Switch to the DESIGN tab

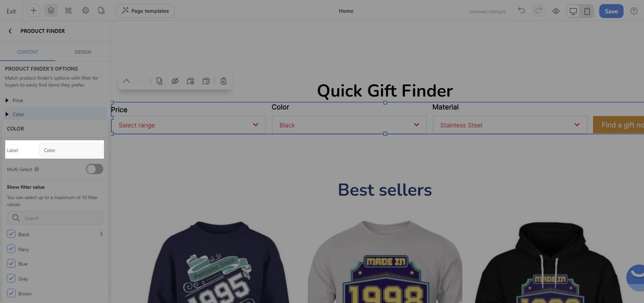coord(83,52)
